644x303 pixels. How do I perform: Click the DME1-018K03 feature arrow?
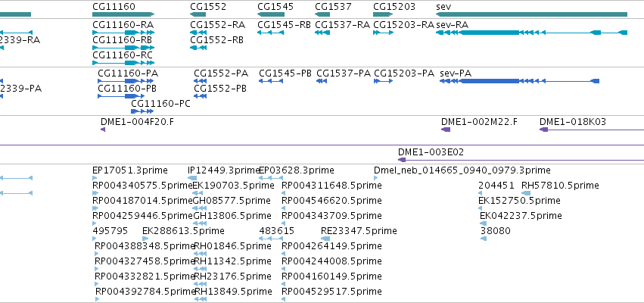[544, 130]
